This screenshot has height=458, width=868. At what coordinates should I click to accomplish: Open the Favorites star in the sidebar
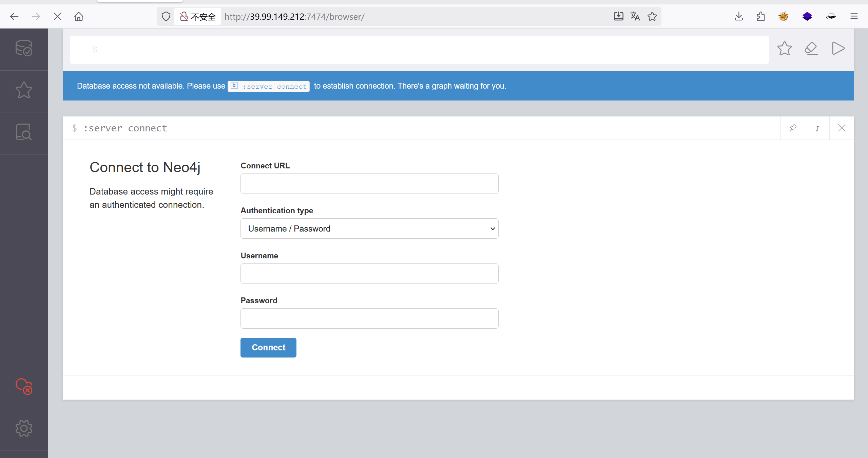click(x=24, y=90)
